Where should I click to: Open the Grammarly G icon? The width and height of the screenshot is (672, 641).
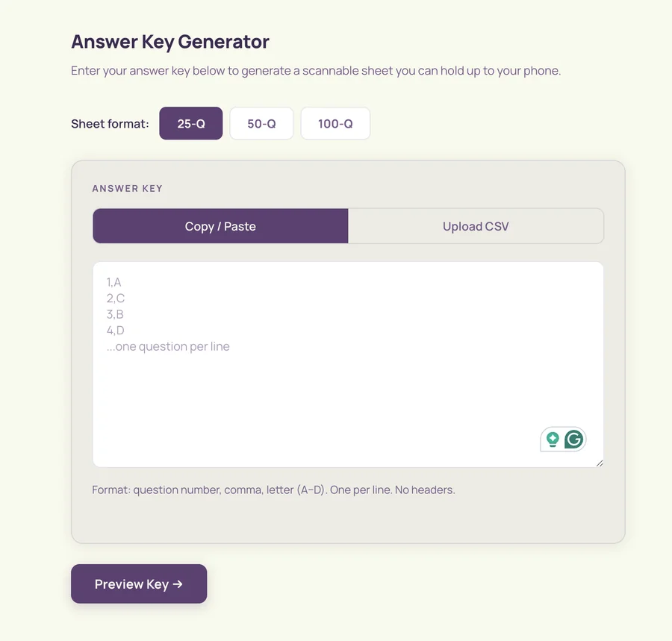click(x=574, y=440)
